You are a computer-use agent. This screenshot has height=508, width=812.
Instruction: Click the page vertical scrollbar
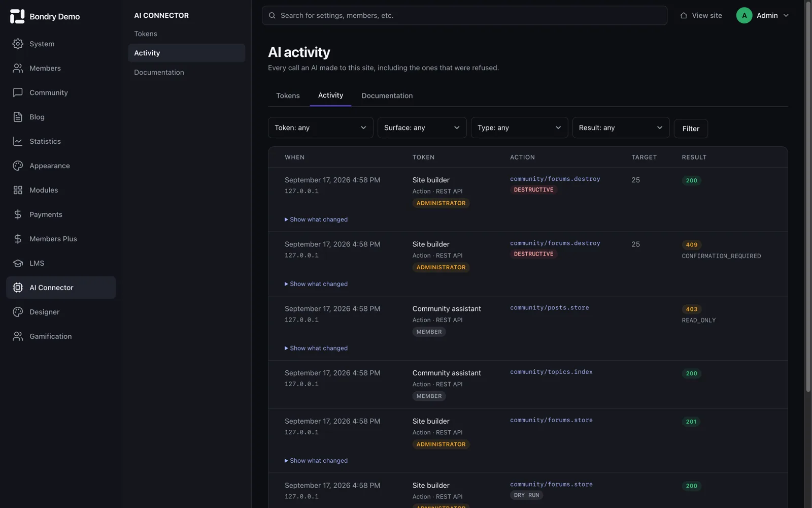click(808, 196)
